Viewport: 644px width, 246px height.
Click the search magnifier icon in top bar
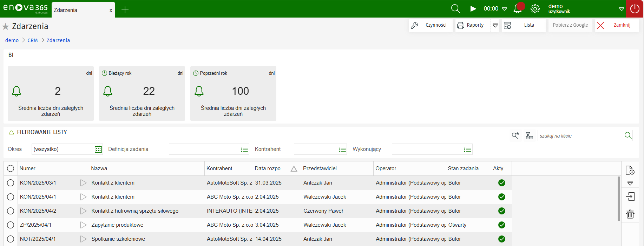point(455,9)
